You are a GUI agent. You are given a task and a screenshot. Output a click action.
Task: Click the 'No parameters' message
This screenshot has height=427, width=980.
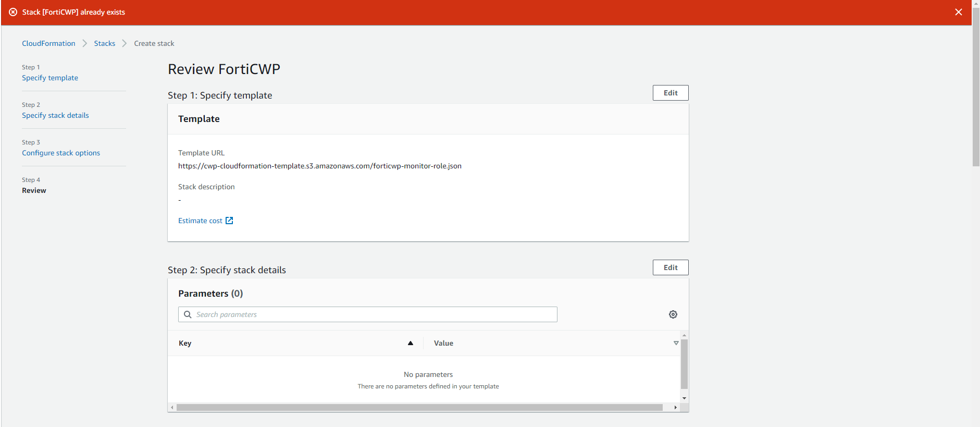click(x=428, y=374)
